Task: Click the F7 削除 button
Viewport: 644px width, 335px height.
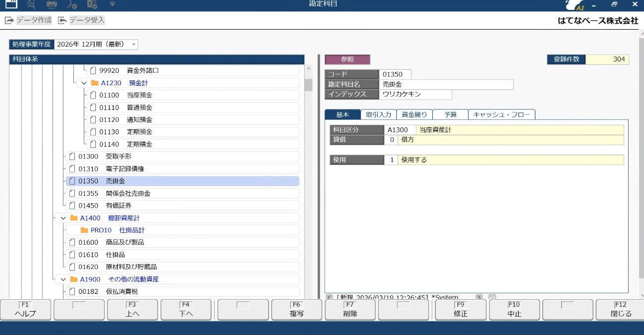Action: (x=350, y=310)
